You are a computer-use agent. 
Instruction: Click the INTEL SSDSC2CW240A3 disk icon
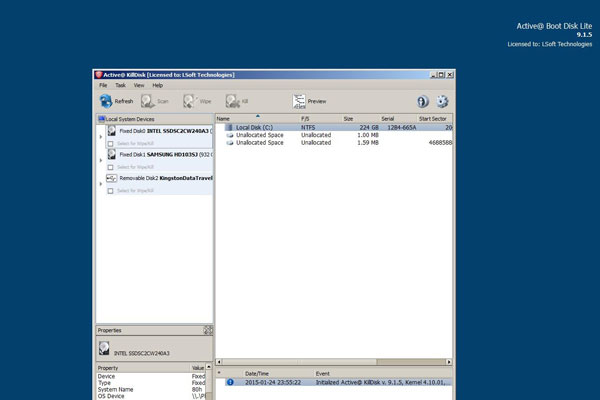111,131
